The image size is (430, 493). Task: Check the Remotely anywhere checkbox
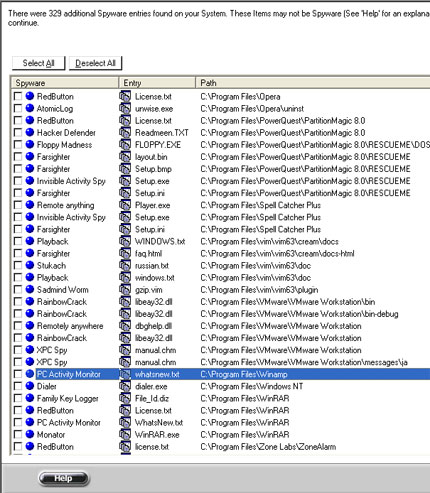click(18, 326)
